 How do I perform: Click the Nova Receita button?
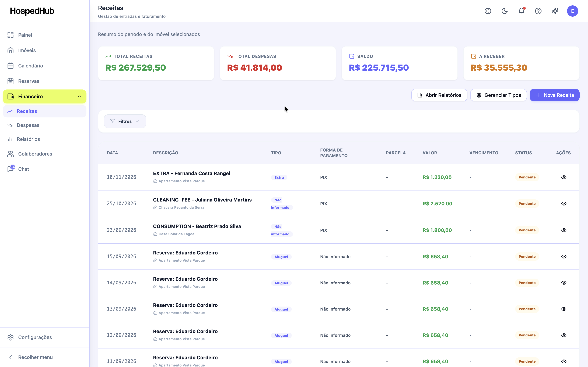(554, 95)
